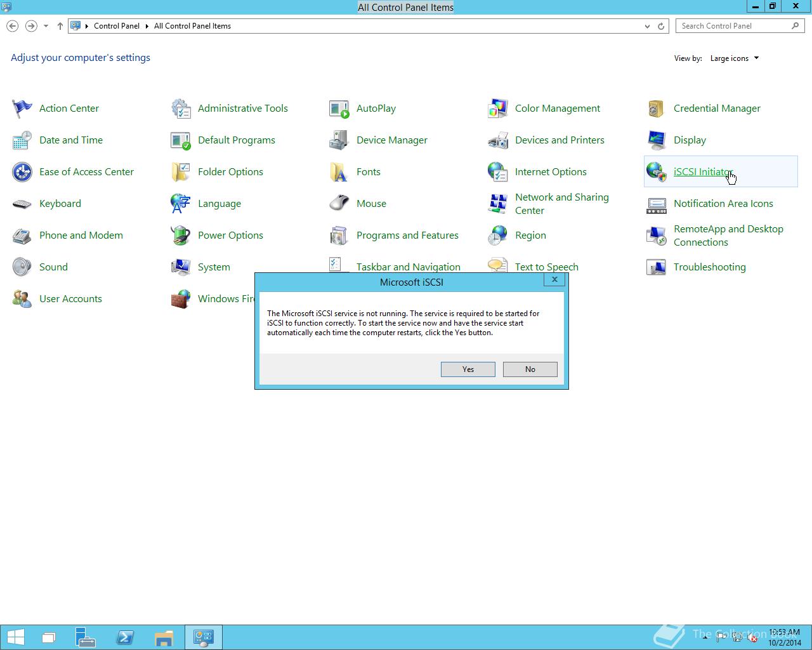Launch PowerShell from taskbar
812x650 pixels.
tap(125, 637)
